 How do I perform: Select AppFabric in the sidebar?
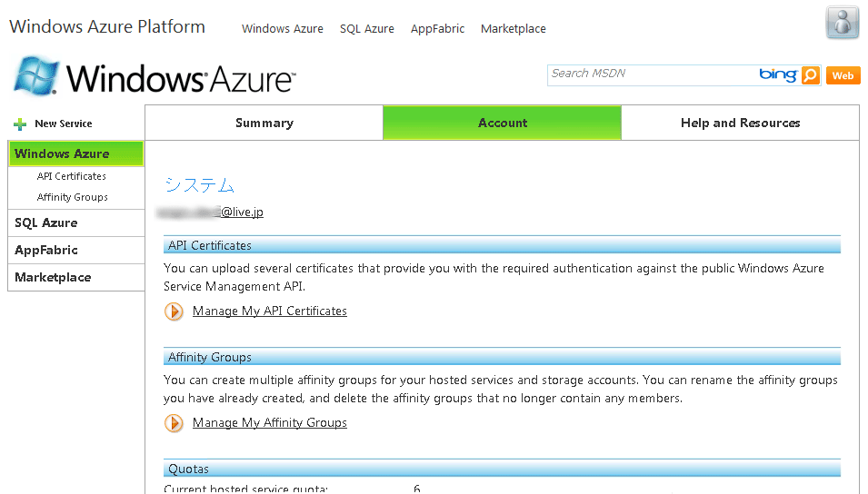click(x=75, y=250)
